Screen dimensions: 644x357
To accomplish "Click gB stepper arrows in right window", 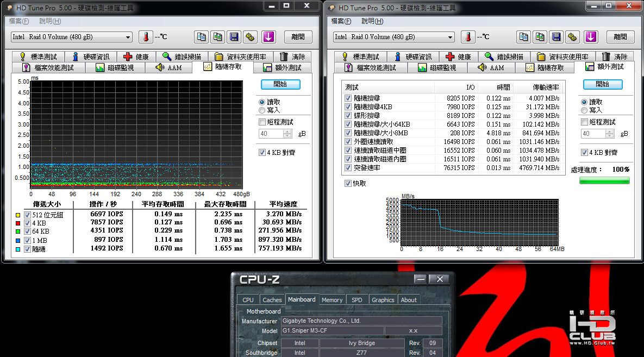I will click(610, 134).
